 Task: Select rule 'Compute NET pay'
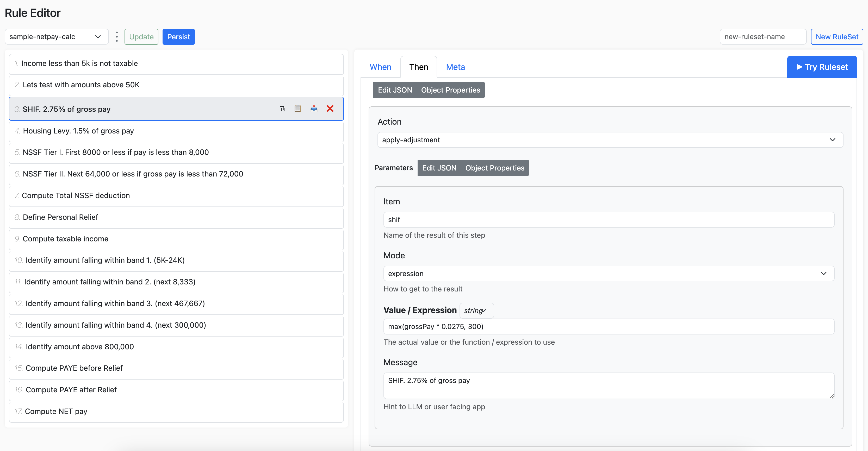tap(176, 412)
